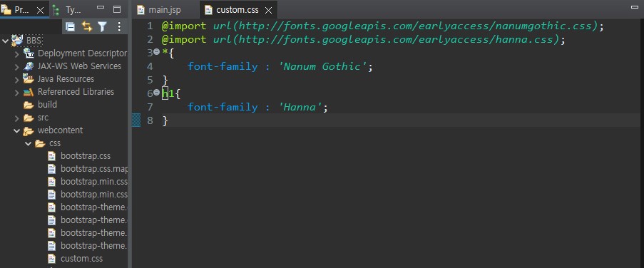Minimize the Project Explorer panel
644x268 pixels.
pyautogui.click(x=101, y=7)
